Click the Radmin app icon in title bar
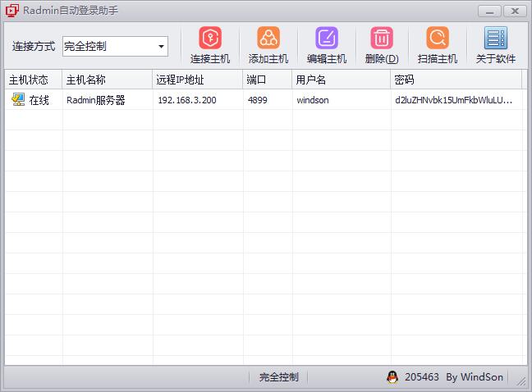This screenshot has width=532, height=392. coord(11,11)
